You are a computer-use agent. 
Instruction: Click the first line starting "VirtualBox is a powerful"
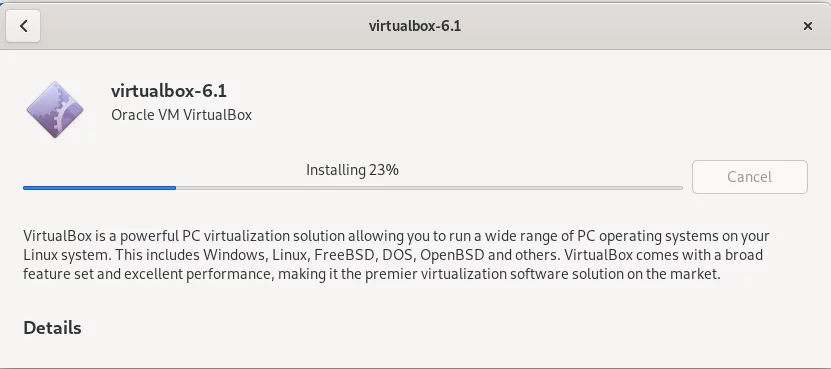point(396,236)
